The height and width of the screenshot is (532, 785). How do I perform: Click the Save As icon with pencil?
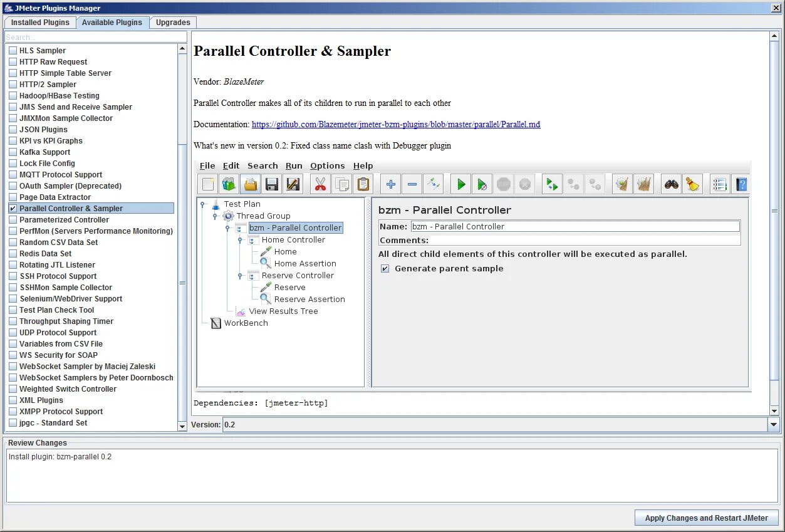293,184
